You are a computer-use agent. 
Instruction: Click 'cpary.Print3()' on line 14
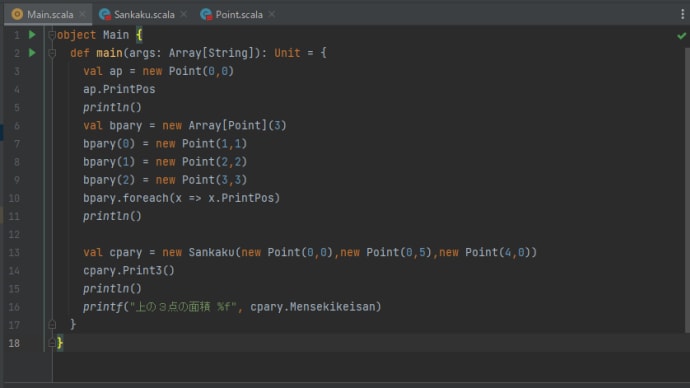click(x=129, y=271)
